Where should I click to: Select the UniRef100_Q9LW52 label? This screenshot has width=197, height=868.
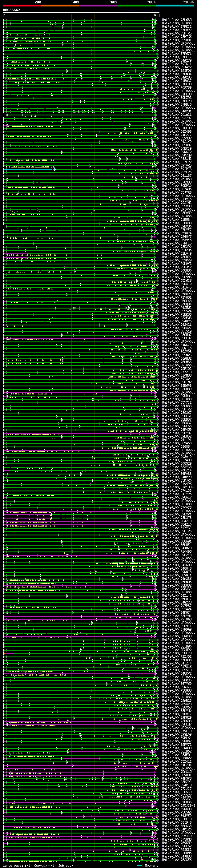click(176, 436)
